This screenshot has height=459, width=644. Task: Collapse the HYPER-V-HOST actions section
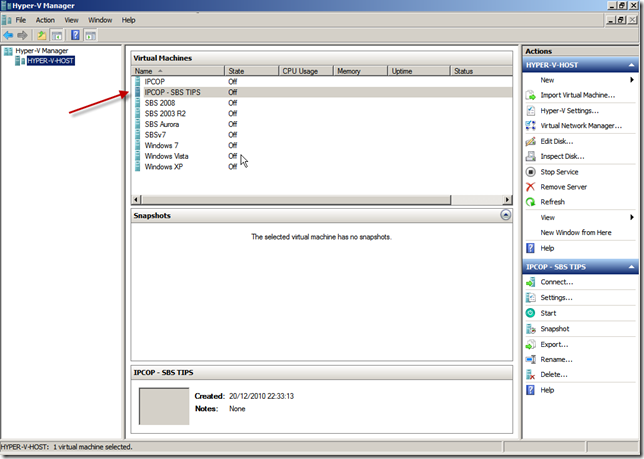point(632,65)
